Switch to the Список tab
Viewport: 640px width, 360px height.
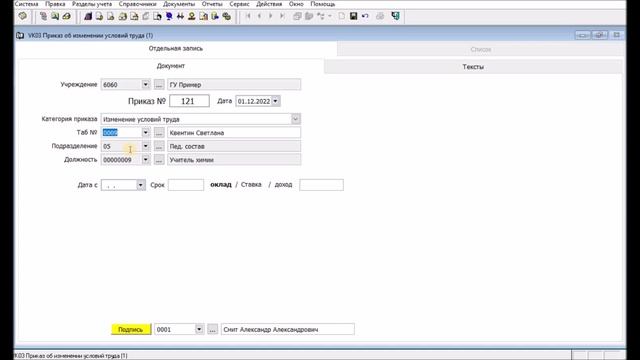click(481, 49)
